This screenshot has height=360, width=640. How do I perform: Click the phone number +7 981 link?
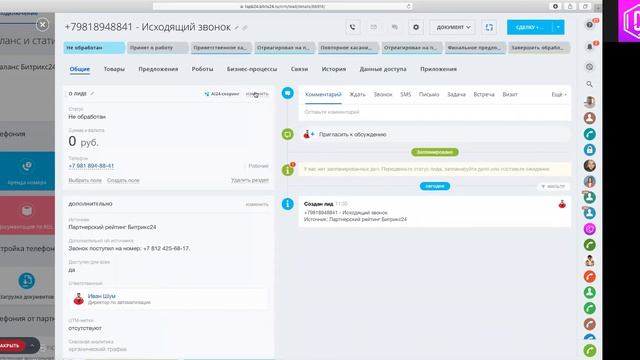91,166
